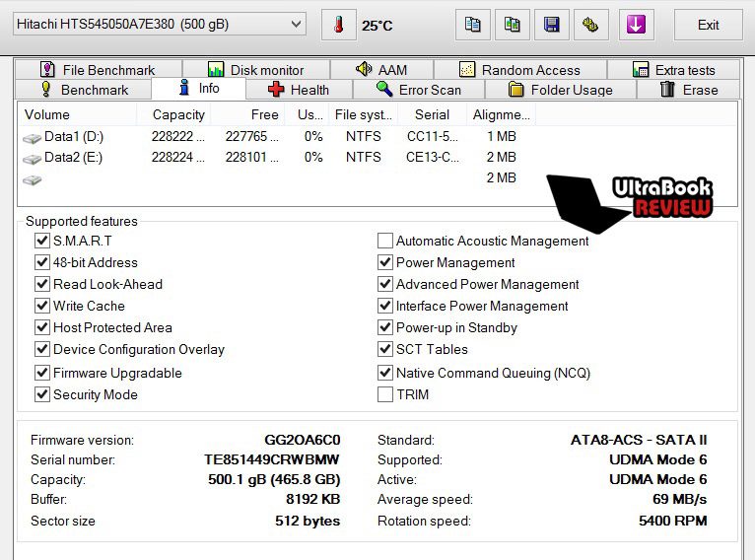The height and width of the screenshot is (560, 755).
Task: Toggle the Read Look-Ahead checkbox
Action: (x=42, y=284)
